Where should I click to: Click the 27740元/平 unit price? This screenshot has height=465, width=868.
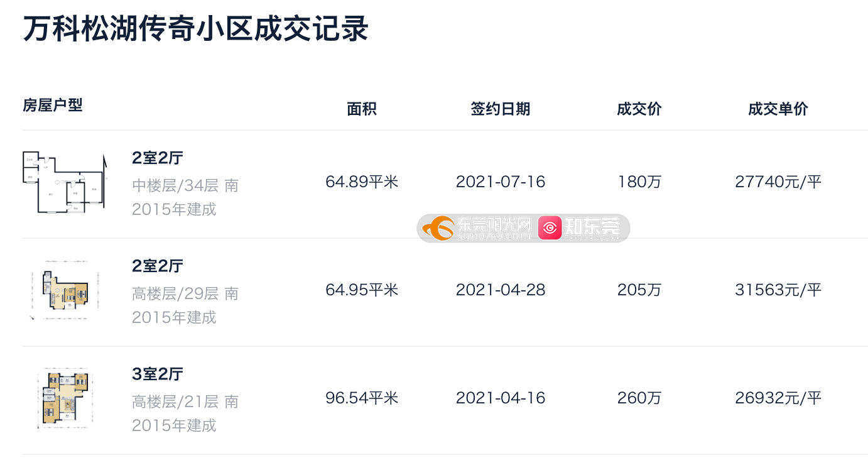778,182
